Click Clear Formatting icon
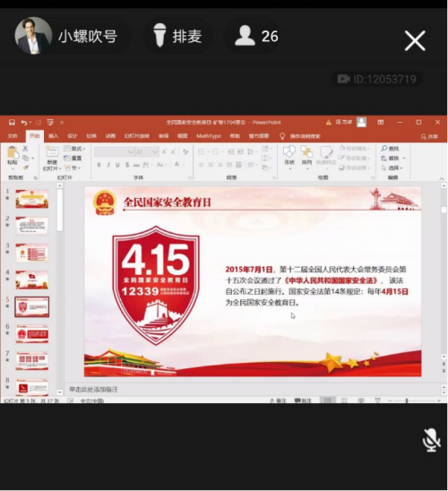 [x=185, y=152]
